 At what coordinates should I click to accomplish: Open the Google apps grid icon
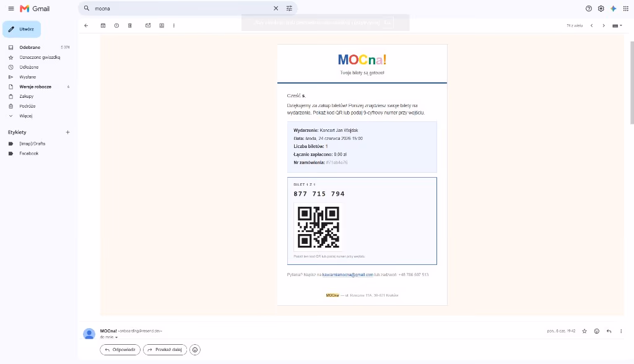625,9
